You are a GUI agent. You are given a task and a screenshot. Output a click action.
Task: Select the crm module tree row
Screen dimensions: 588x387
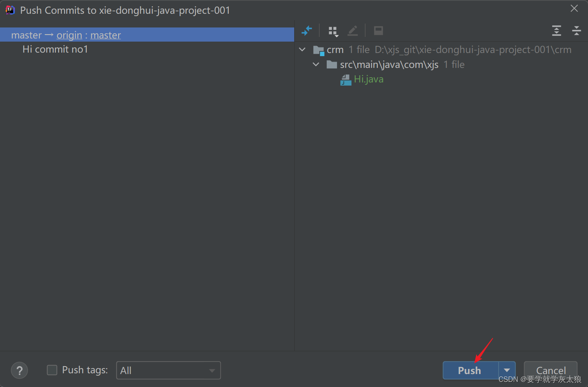click(x=441, y=50)
